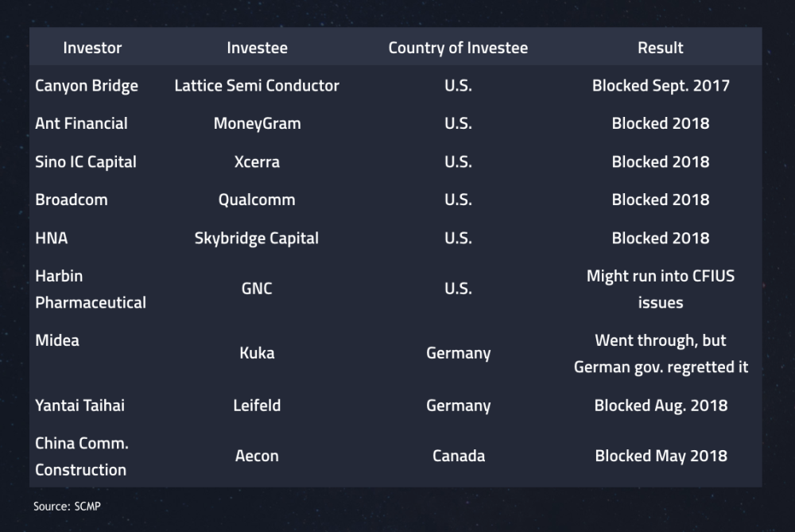Viewport: 795px width, 532px height.
Task: Select the Ant Financial row name
Action: tap(82, 123)
